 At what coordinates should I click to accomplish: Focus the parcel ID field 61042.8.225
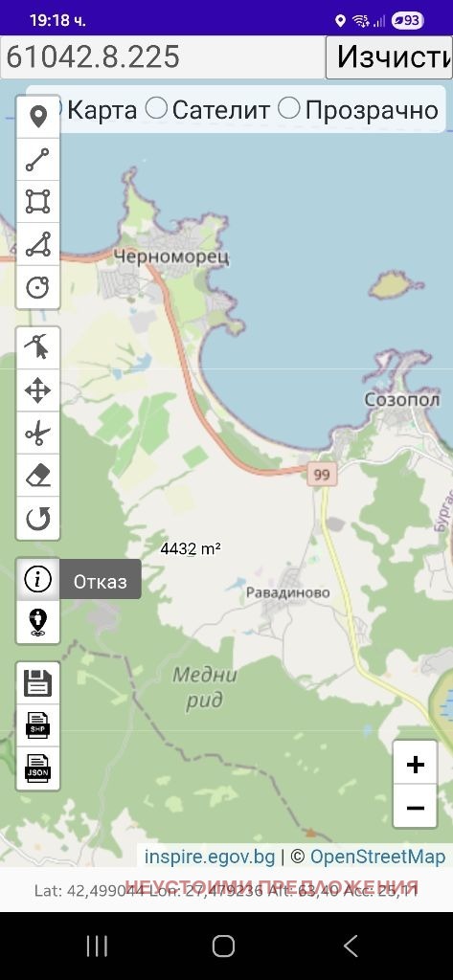click(163, 56)
